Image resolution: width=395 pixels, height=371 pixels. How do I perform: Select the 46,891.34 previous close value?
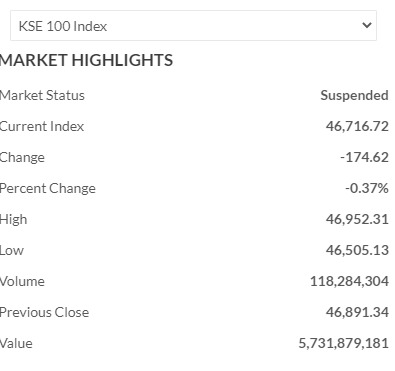[357, 312]
